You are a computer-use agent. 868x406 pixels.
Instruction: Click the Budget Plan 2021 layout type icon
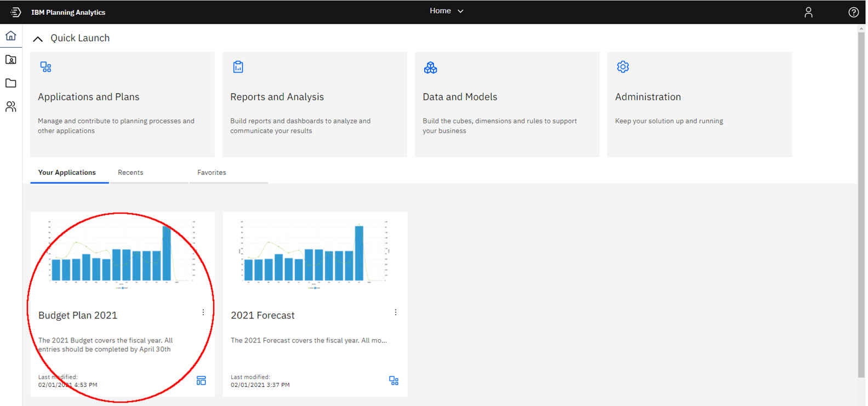click(201, 380)
